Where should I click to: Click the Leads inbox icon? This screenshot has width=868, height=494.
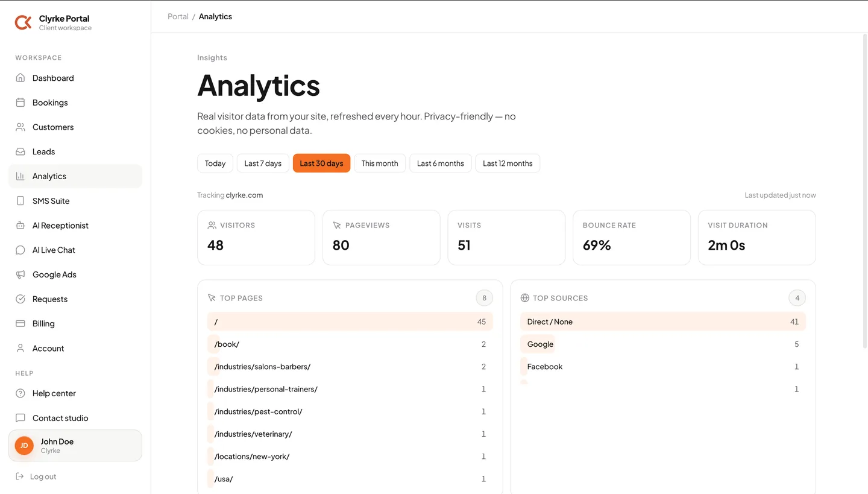coord(20,151)
